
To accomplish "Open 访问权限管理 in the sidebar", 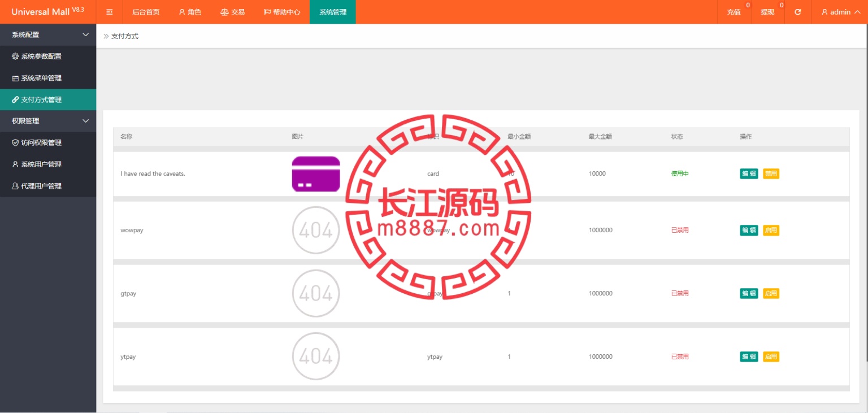I will [48, 142].
